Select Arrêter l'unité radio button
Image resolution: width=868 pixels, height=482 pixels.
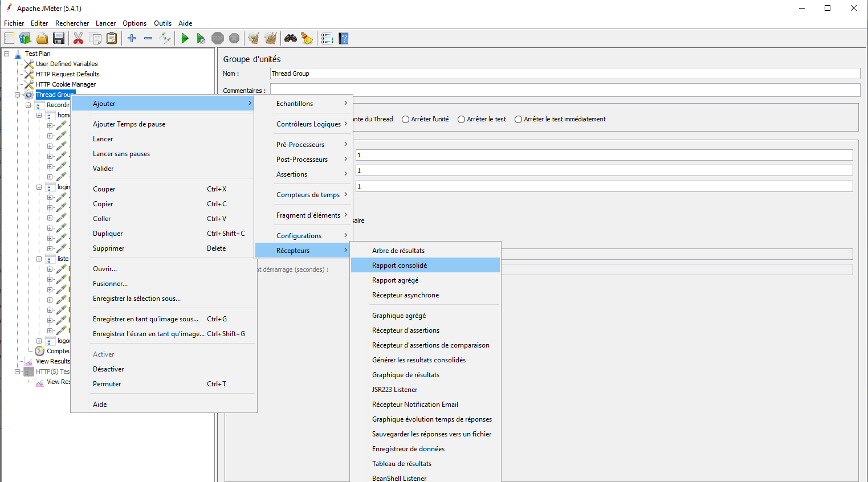(x=405, y=119)
